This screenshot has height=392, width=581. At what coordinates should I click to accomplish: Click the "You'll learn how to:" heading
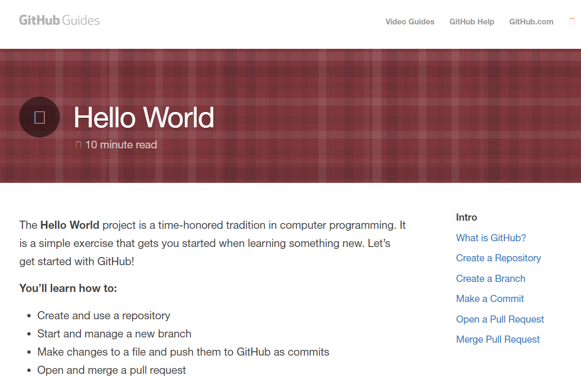pyautogui.click(x=67, y=288)
